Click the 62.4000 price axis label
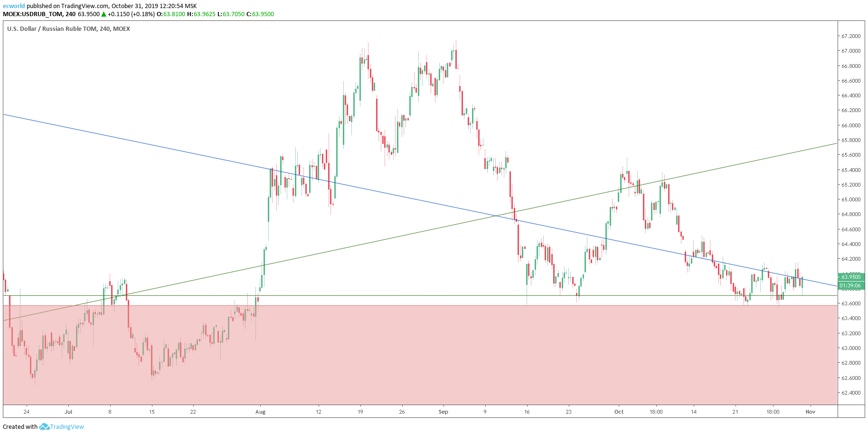 coord(850,393)
